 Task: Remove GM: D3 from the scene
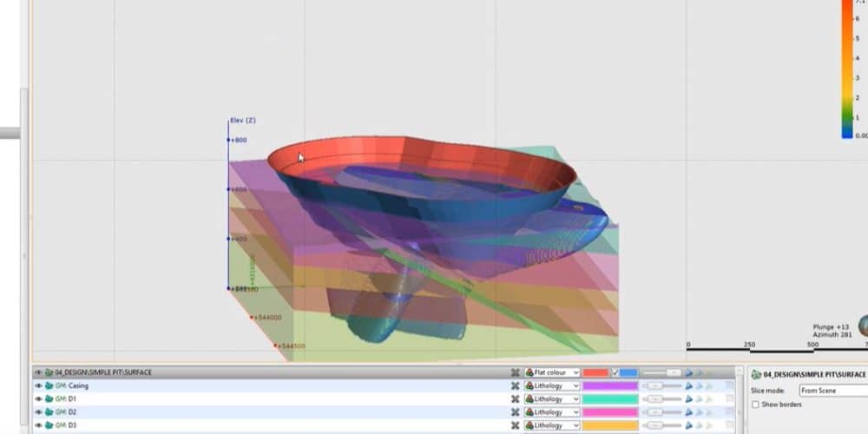pos(516,425)
